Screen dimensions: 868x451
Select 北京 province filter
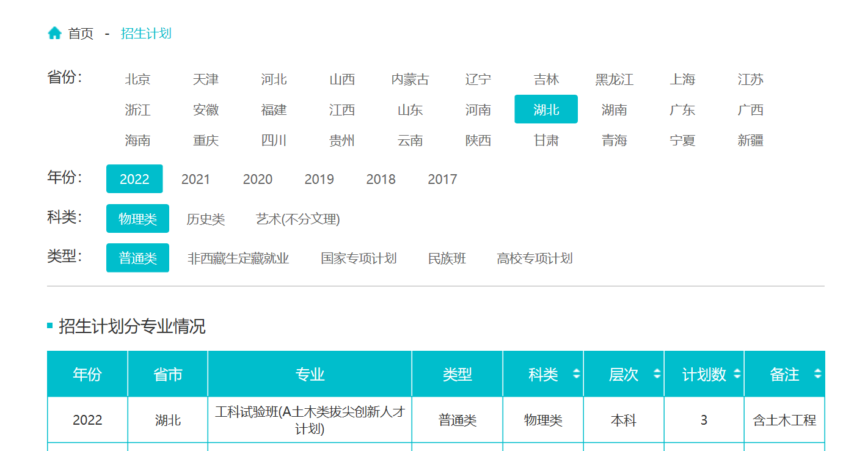click(137, 79)
